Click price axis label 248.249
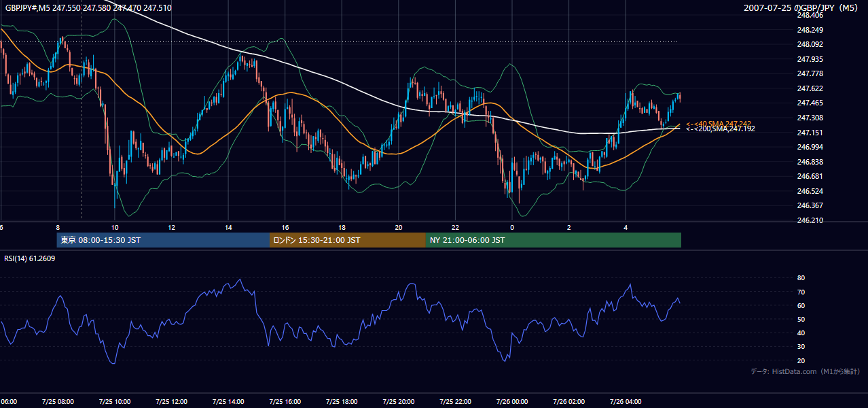The width and height of the screenshot is (868, 408). pos(810,30)
